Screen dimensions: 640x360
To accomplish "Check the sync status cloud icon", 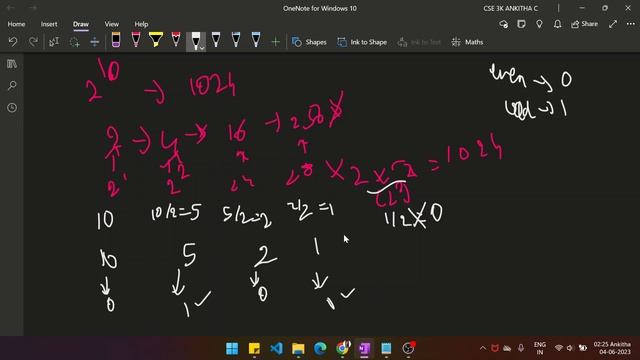I will [x=504, y=24].
